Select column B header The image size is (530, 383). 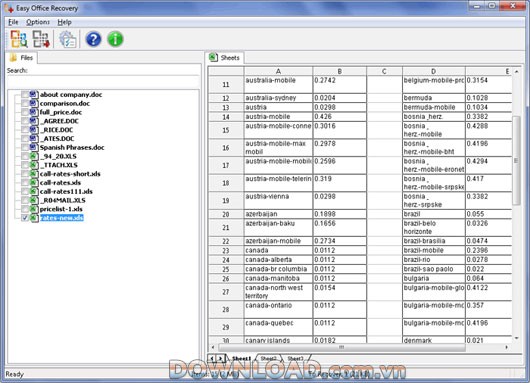pos(340,71)
